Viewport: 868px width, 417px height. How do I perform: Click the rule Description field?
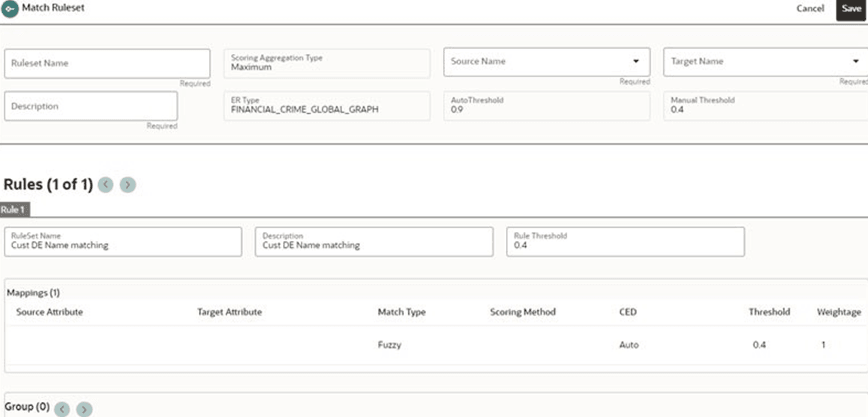coord(374,241)
